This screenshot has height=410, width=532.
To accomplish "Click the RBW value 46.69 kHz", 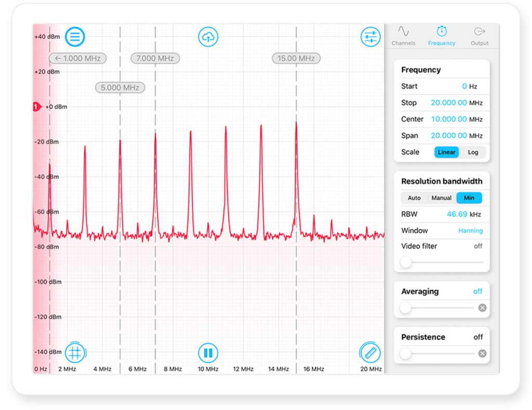I will pos(464,214).
